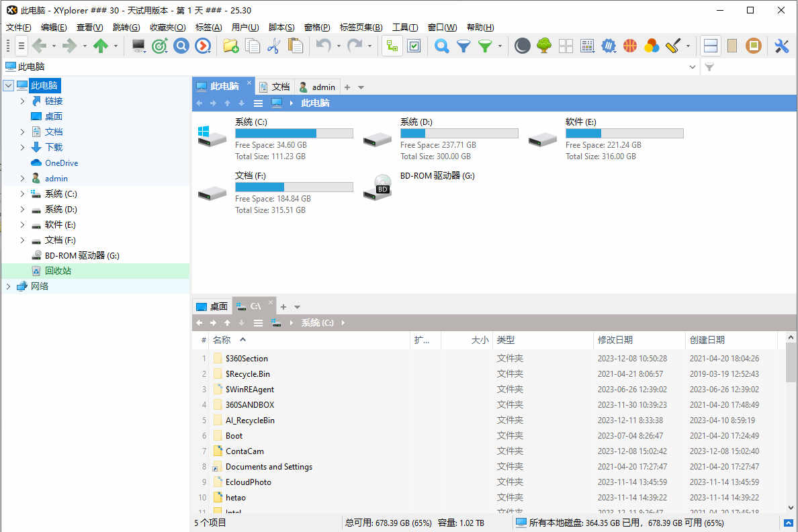Viewport: 798px width, 532px height.
Task: Expand the 系统 (C:) tree node
Action: pos(22,194)
